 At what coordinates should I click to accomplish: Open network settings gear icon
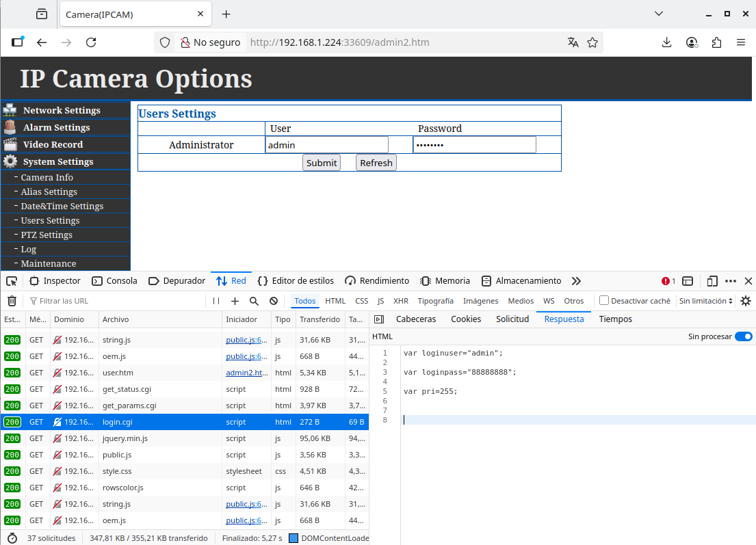746,301
